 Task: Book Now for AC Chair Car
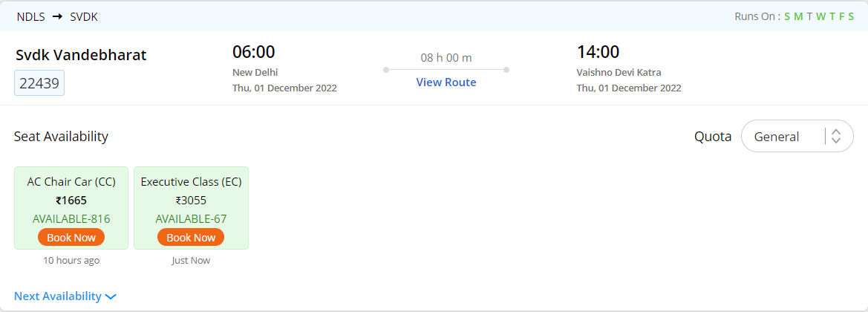pyautogui.click(x=71, y=238)
